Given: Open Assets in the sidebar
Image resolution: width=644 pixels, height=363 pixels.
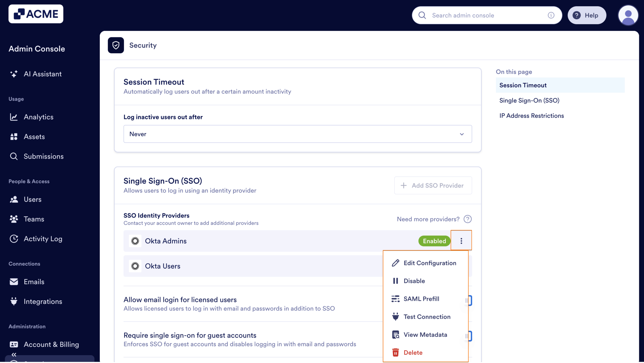Looking at the screenshot, I should (34, 136).
